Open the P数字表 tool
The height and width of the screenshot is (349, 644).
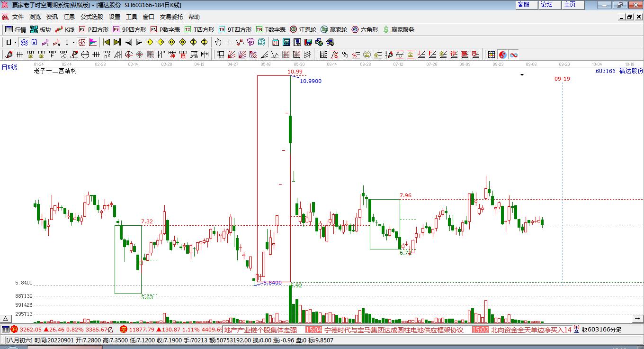165,29
